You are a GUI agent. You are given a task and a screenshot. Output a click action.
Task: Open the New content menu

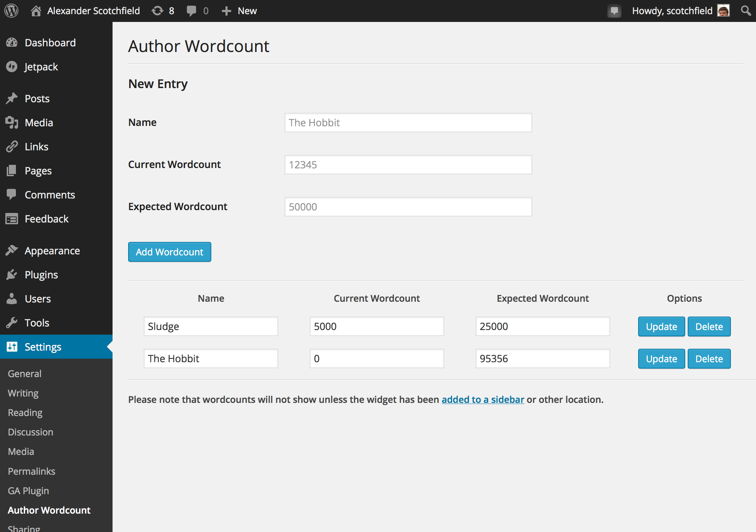tap(239, 11)
